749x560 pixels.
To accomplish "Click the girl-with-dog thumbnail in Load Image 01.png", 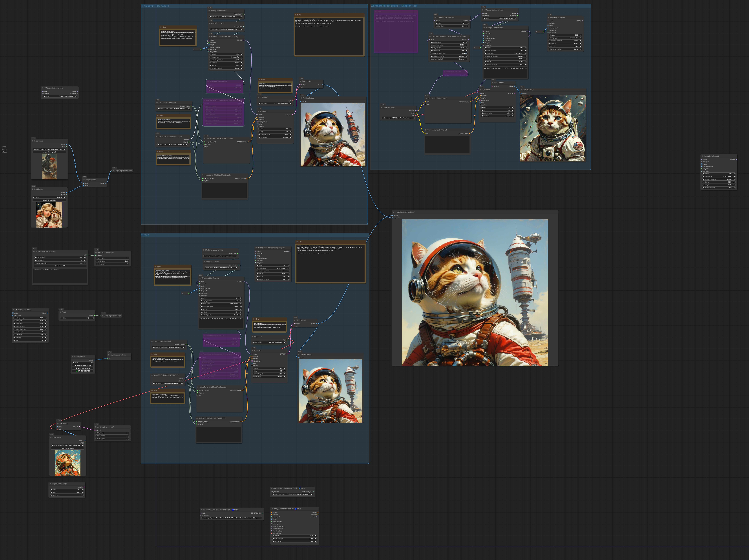I will point(49,215).
